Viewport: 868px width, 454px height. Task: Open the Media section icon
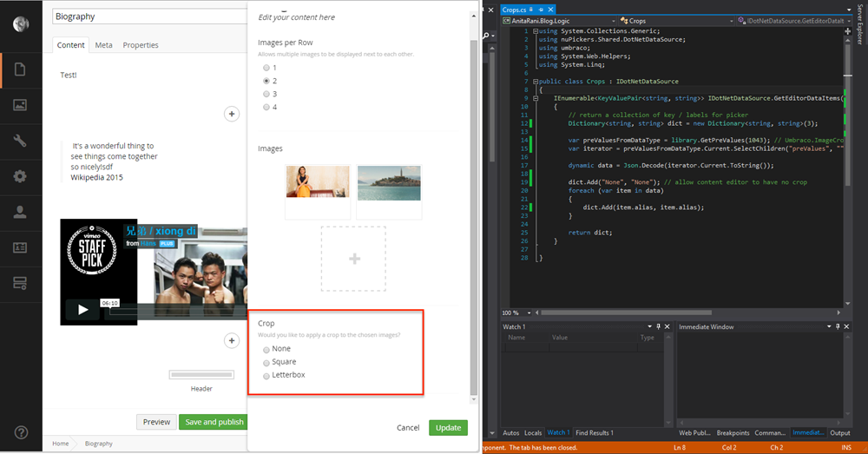click(20, 105)
